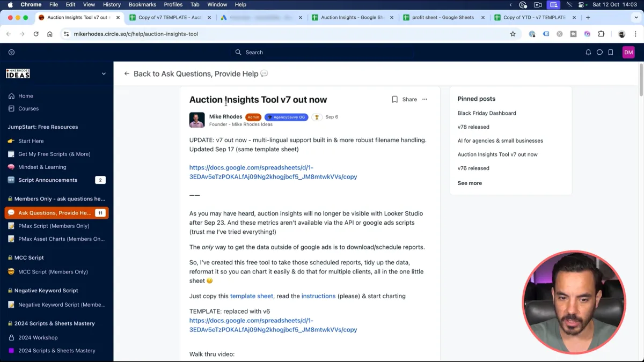This screenshot has height=362, width=644.
Task: Click the back arrow to Ask Questions
Action: tap(127, 73)
